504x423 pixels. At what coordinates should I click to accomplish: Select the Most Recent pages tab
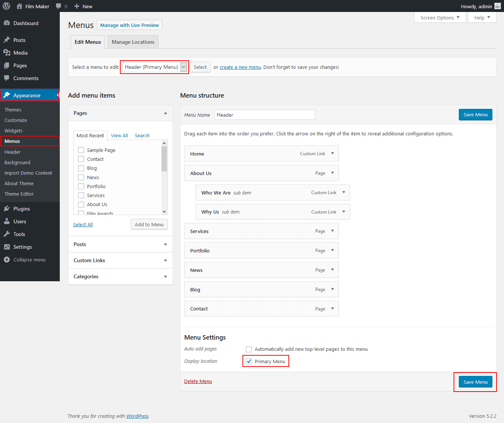pyautogui.click(x=90, y=135)
